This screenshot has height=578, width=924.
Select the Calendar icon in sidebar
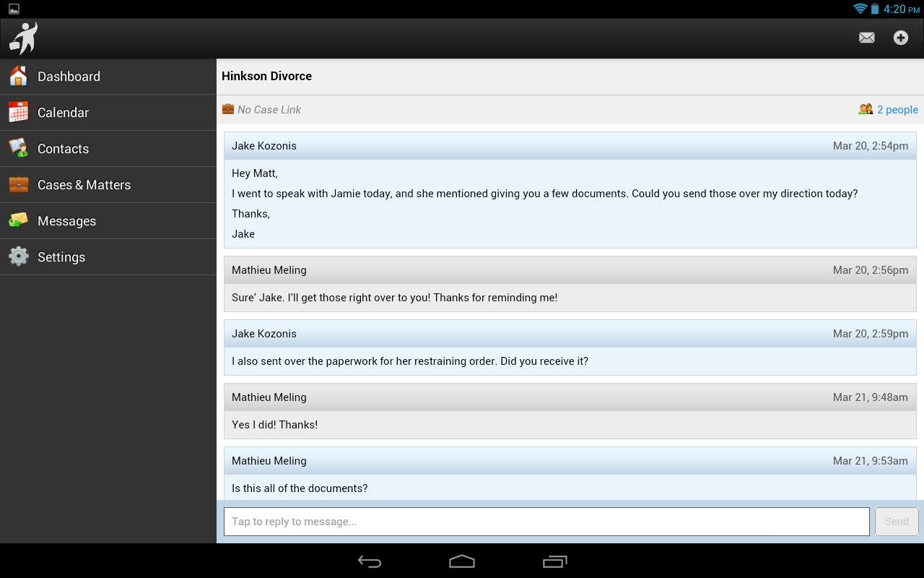(x=18, y=112)
